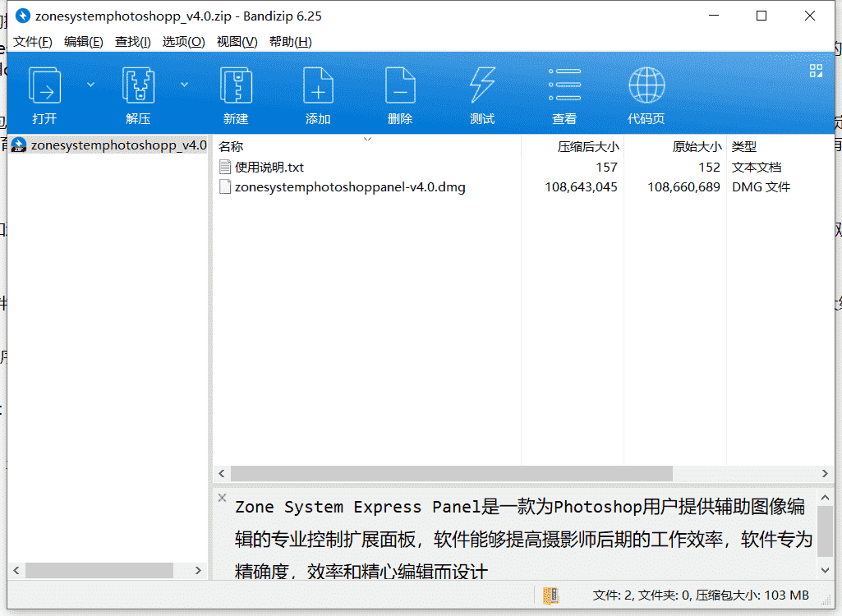Sort by the 原始大小 column header
The width and height of the screenshot is (842, 616).
(x=697, y=147)
